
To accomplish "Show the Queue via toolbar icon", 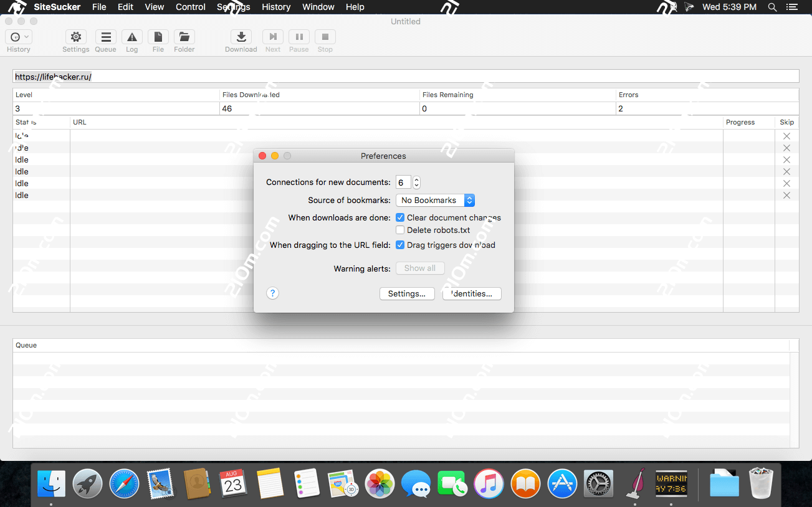I will (x=106, y=37).
